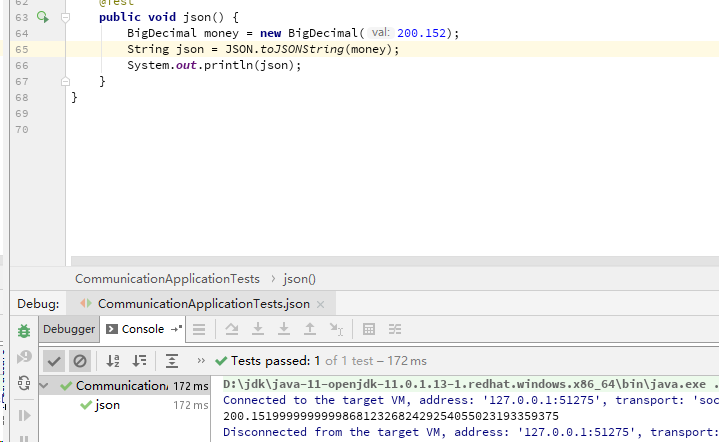Click toJSONString in the code on line 65
Screen dimensions: 719x442
pos(302,50)
